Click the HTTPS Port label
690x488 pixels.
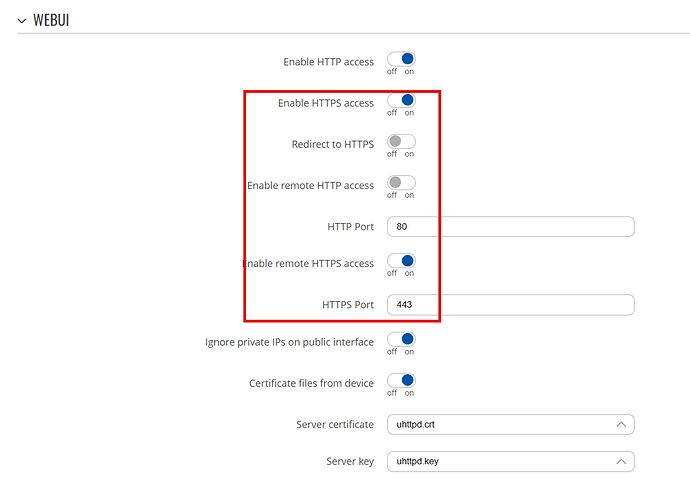tap(348, 305)
